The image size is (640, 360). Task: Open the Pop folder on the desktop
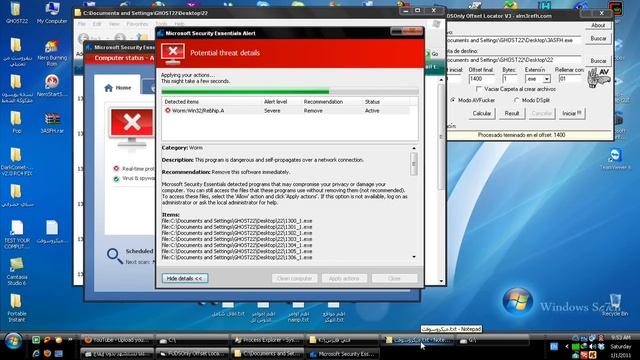(16, 122)
